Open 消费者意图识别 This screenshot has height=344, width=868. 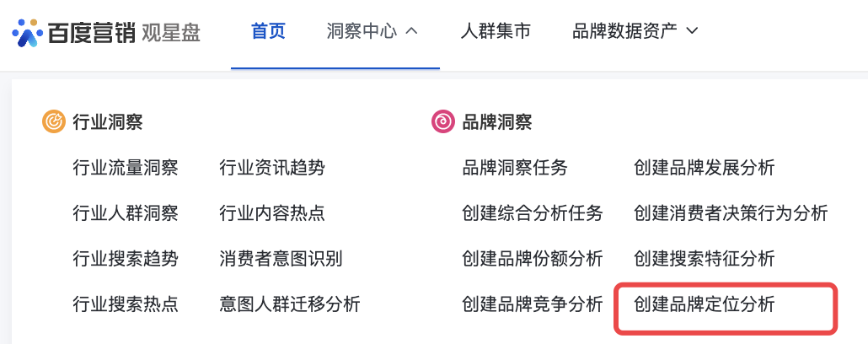click(281, 259)
